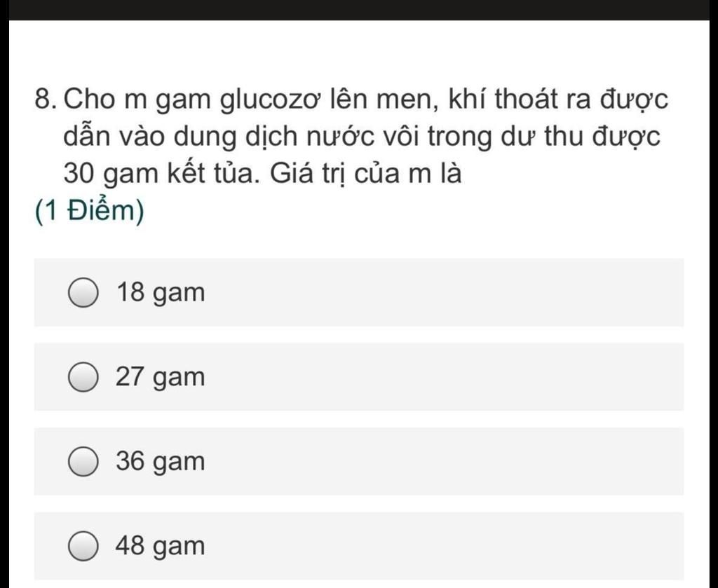Click the '48 gam' answer label text
The width and height of the screenshot is (718, 588).
[x=161, y=546]
